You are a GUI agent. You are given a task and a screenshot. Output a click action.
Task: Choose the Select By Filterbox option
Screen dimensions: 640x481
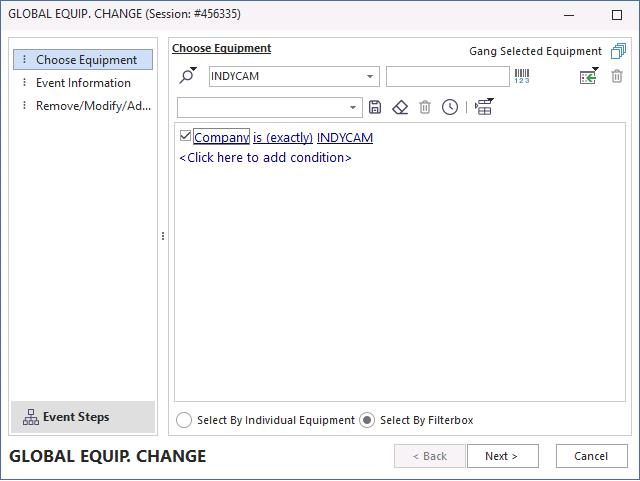[367, 420]
